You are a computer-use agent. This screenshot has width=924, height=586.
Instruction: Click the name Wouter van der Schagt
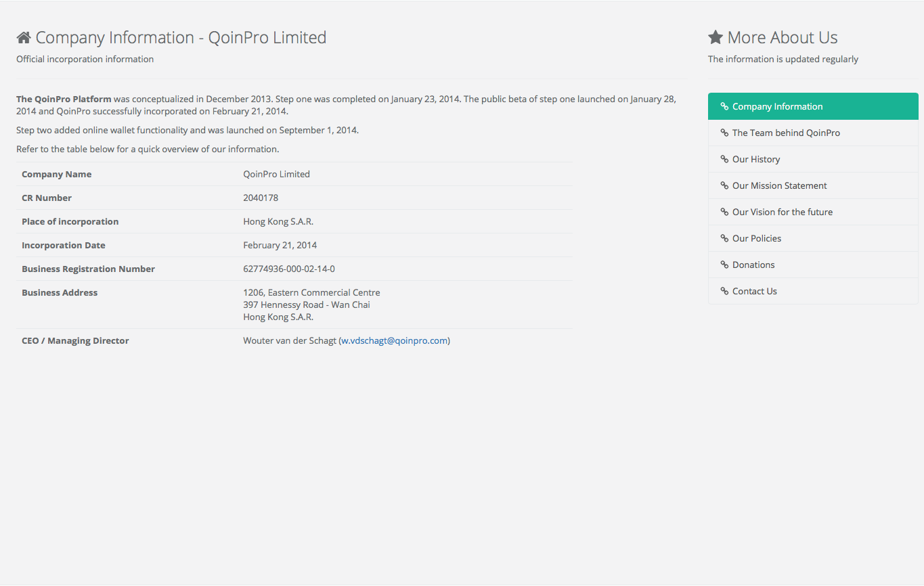pyautogui.click(x=290, y=340)
